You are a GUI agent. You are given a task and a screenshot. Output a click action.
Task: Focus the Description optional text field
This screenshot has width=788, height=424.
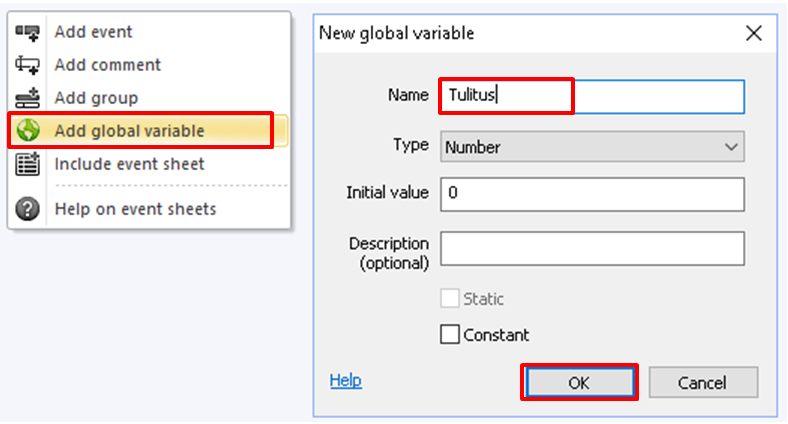592,248
